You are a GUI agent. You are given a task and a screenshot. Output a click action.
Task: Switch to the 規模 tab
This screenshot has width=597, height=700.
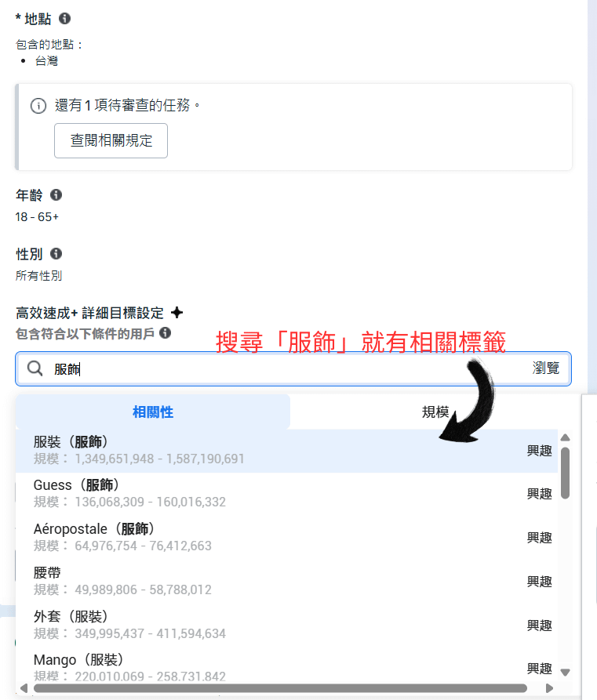[x=435, y=412]
